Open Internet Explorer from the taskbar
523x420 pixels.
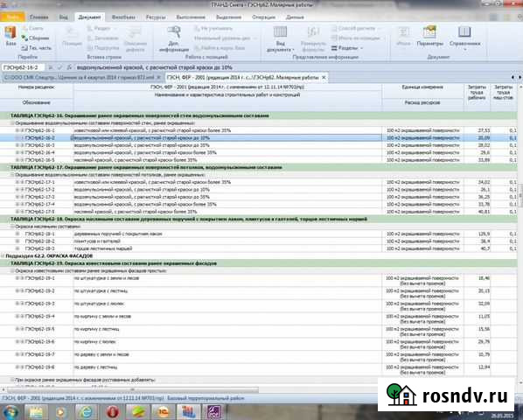pos(86,412)
